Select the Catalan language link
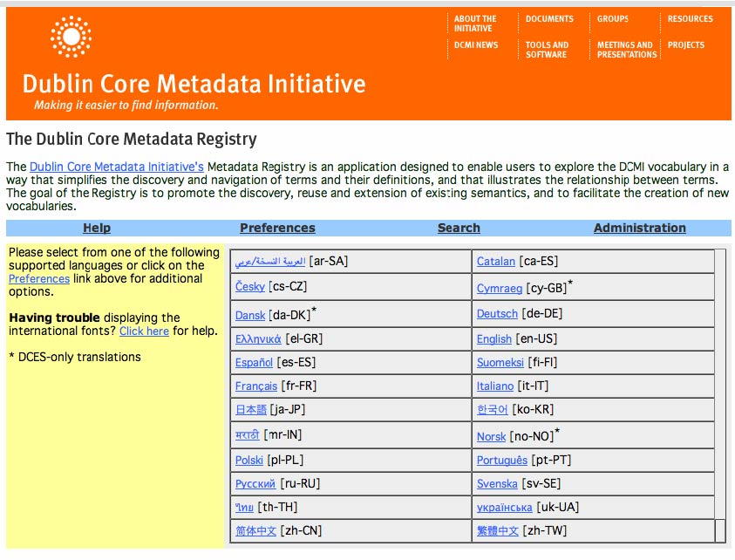 coord(496,261)
